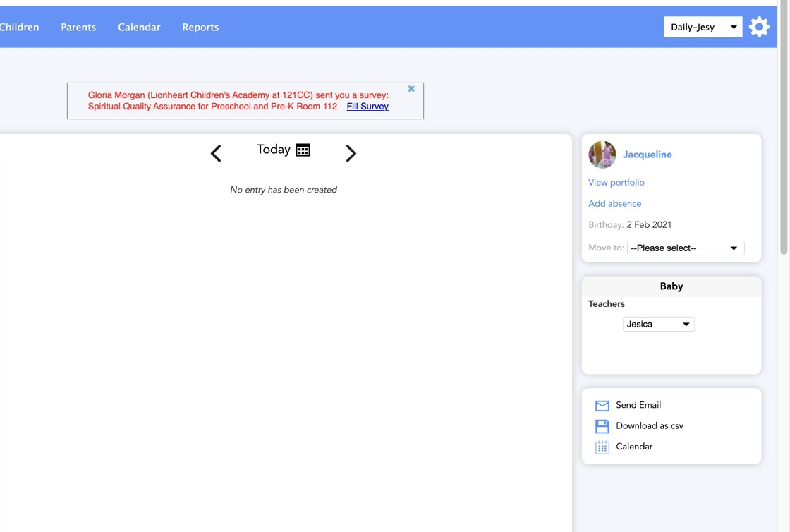This screenshot has height=532, width=790.
Task: Click the Send Email envelope icon
Action: click(602, 406)
